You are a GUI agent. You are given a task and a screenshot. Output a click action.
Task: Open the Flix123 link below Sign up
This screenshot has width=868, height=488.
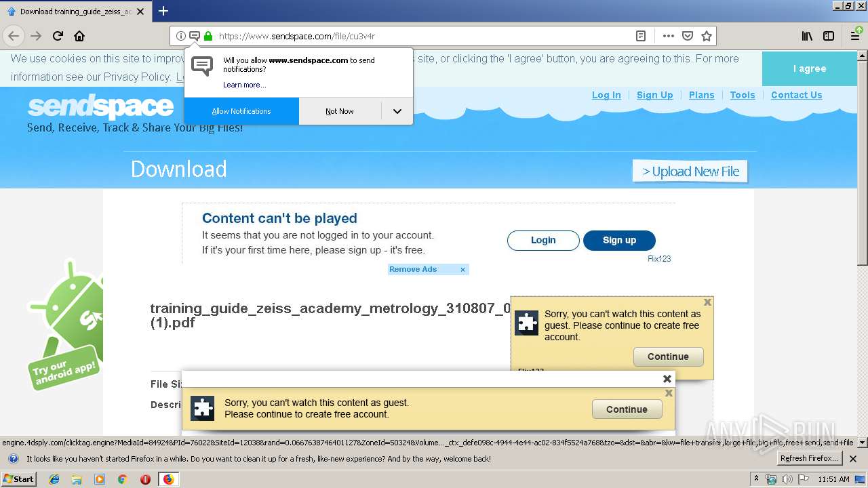click(x=659, y=259)
